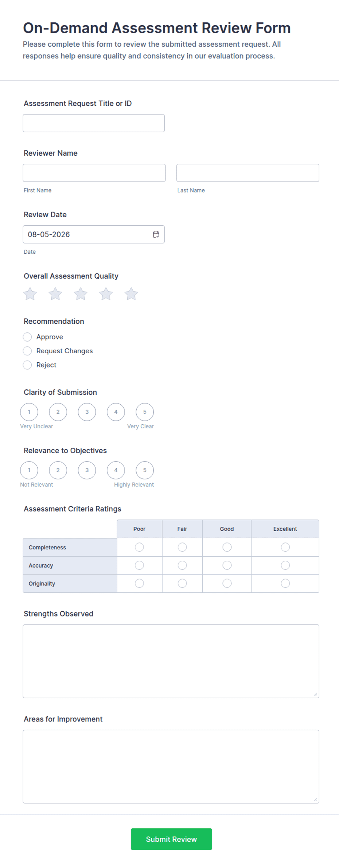The image size is (339, 868).
Task: Rate Clarity of Submission as 5
Action: (145, 412)
